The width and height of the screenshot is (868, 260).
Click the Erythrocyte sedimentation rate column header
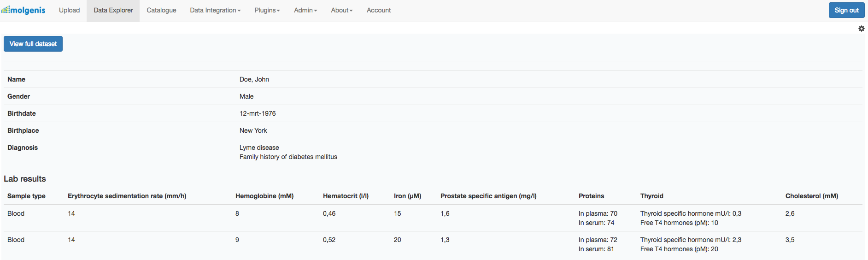(x=127, y=196)
